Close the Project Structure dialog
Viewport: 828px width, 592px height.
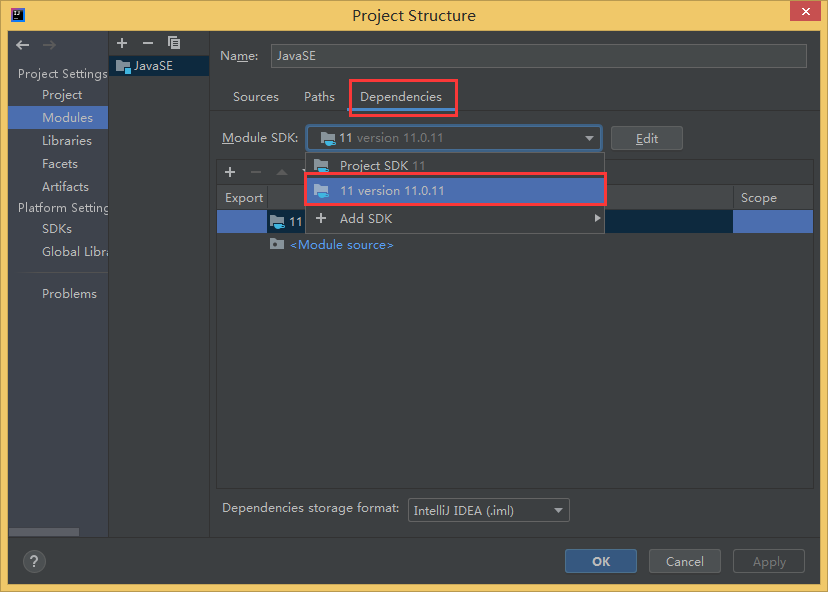click(x=805, y=11)
